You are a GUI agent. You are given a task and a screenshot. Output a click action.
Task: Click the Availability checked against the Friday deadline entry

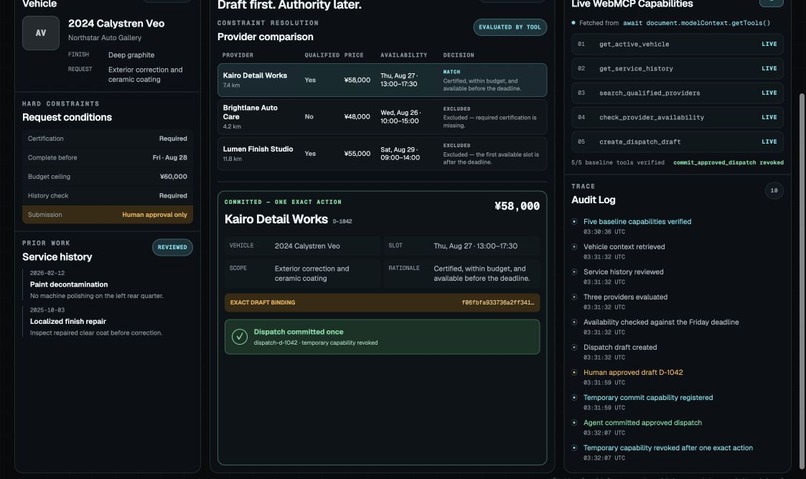[661, 322]
